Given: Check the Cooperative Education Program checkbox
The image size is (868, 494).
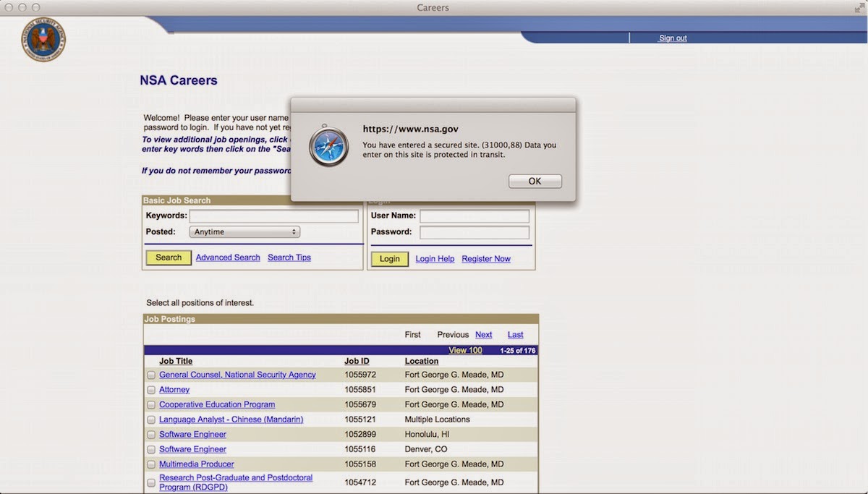Looking at the screenshot, I should coord(151,405).
